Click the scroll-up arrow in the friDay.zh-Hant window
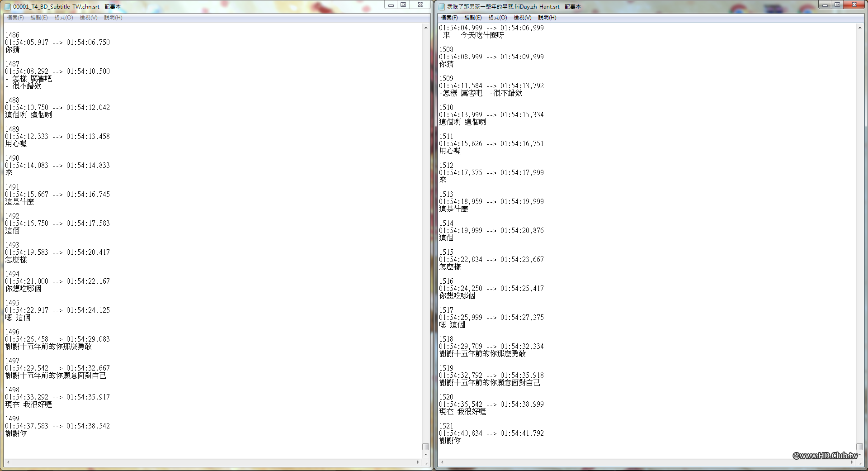The image size is (868, 471). (x=860, y=28)
